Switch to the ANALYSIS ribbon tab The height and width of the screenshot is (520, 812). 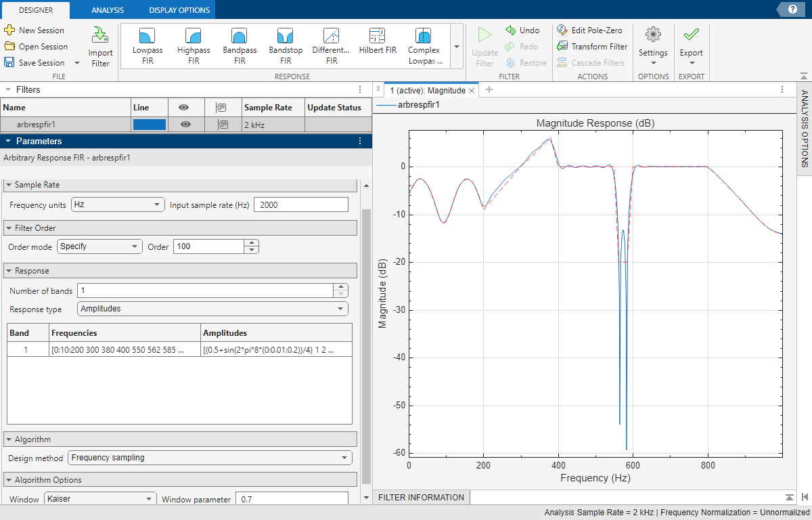[x=106, y=10]
